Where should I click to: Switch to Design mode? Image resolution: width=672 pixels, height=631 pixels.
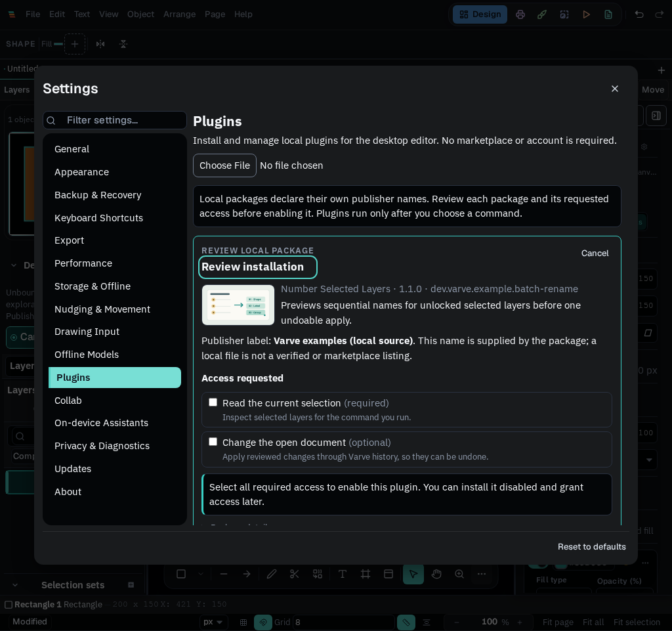[x=480, y=14]
